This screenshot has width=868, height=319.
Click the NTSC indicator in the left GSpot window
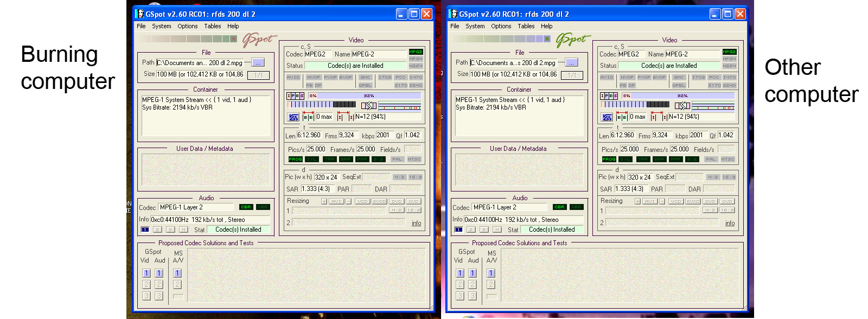pyautogui.click(x=414, y=159)
